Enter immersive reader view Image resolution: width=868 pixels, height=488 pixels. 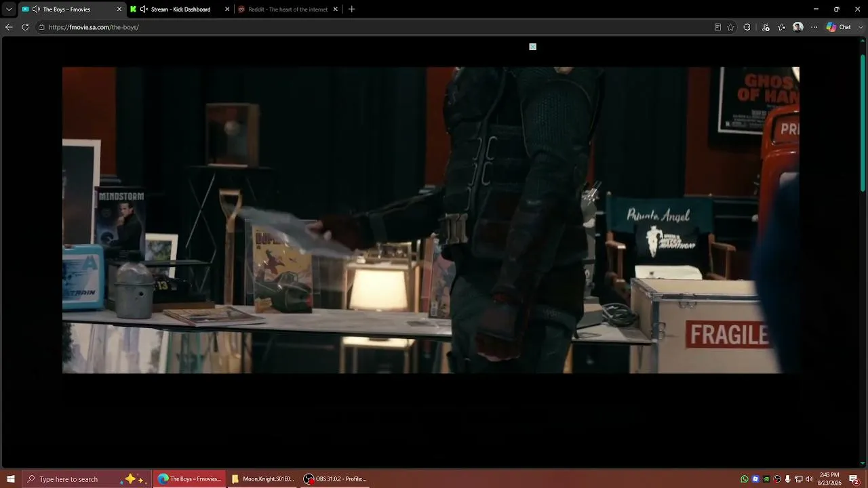tap(717, 27)
